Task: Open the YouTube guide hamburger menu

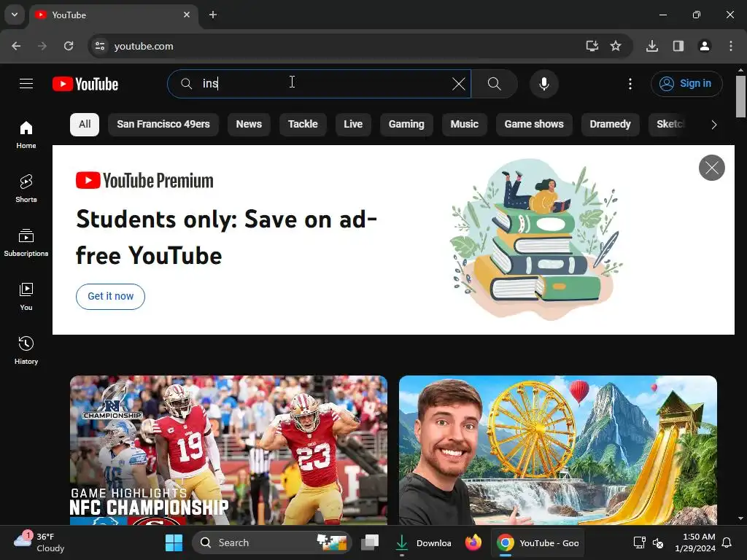Action: 26,84
